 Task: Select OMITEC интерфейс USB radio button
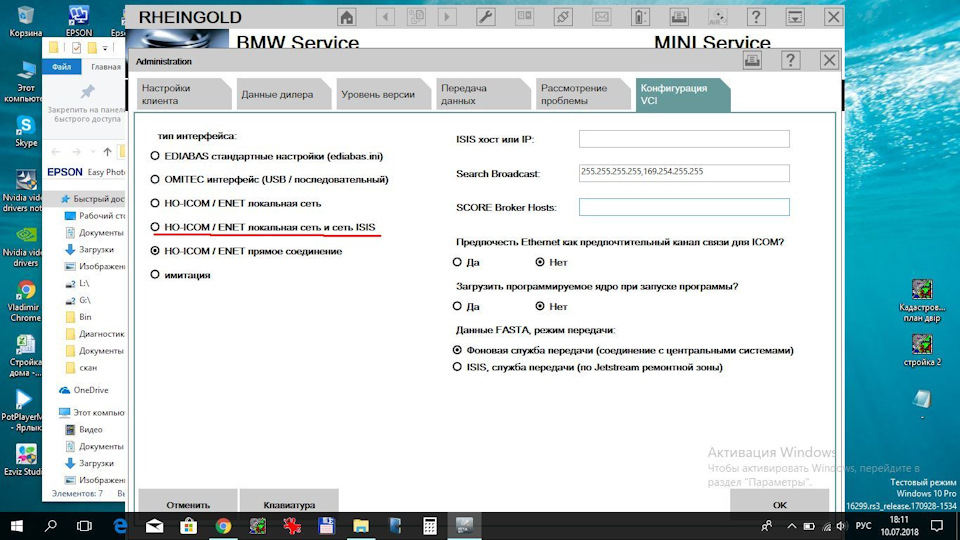(155, 179)
